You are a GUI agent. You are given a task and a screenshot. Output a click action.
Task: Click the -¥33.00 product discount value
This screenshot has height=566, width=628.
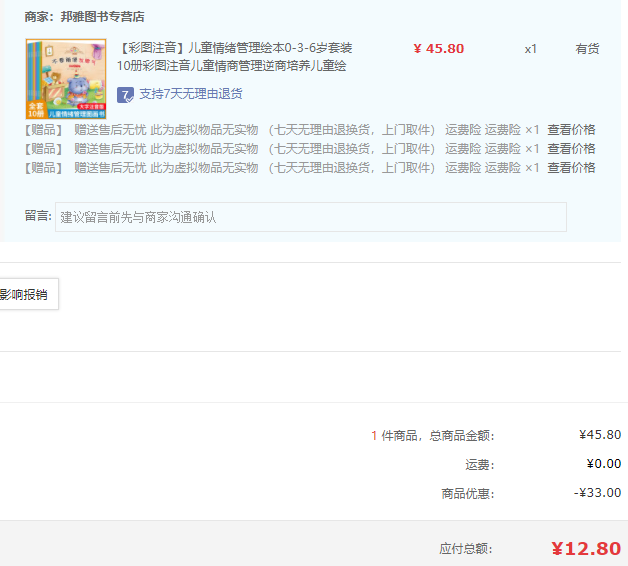[597, 493]
